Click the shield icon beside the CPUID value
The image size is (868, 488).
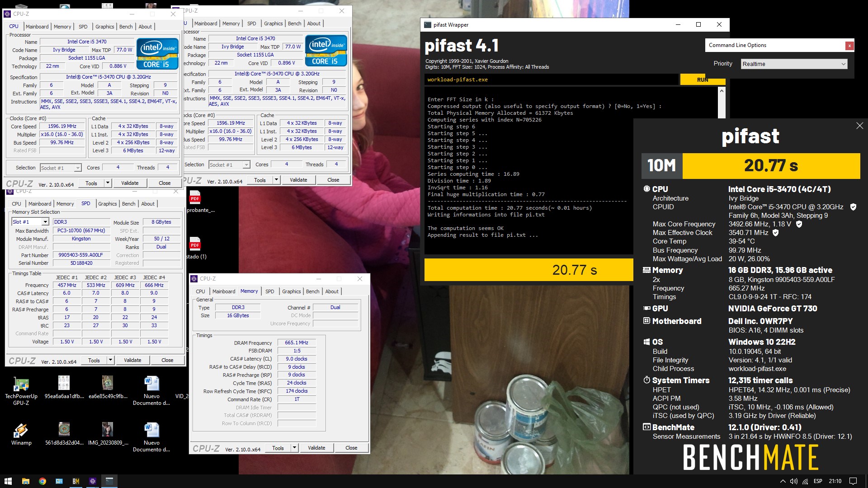(x=853, y=207)
